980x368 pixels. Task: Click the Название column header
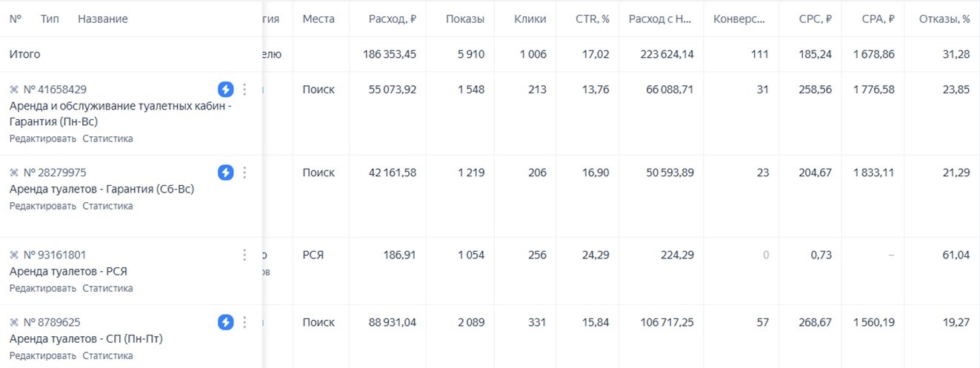pos(102,19)
